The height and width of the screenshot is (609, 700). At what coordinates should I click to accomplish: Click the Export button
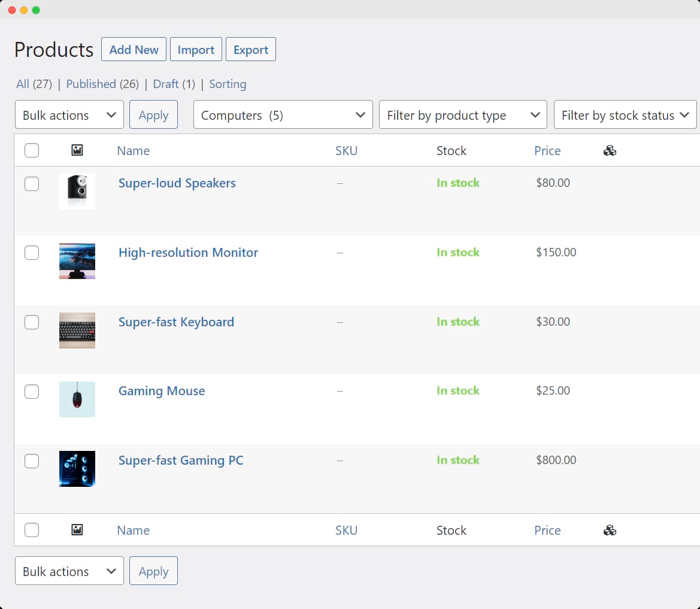251,49
